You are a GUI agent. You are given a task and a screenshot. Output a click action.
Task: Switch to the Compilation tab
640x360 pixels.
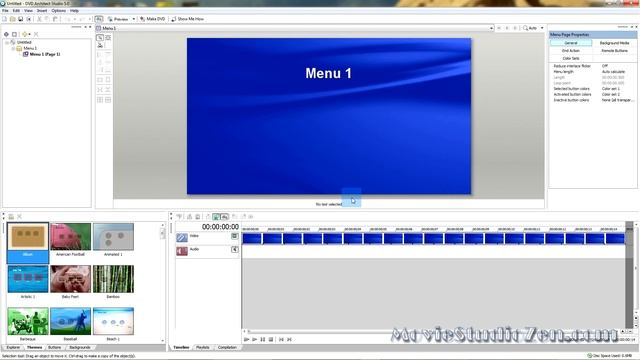coord(227,347)
